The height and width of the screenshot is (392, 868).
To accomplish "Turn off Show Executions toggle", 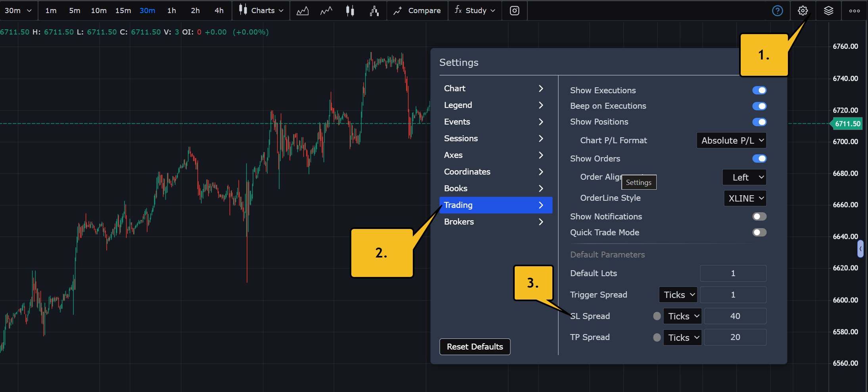I will pyautogui.click(x=759, y=90).
